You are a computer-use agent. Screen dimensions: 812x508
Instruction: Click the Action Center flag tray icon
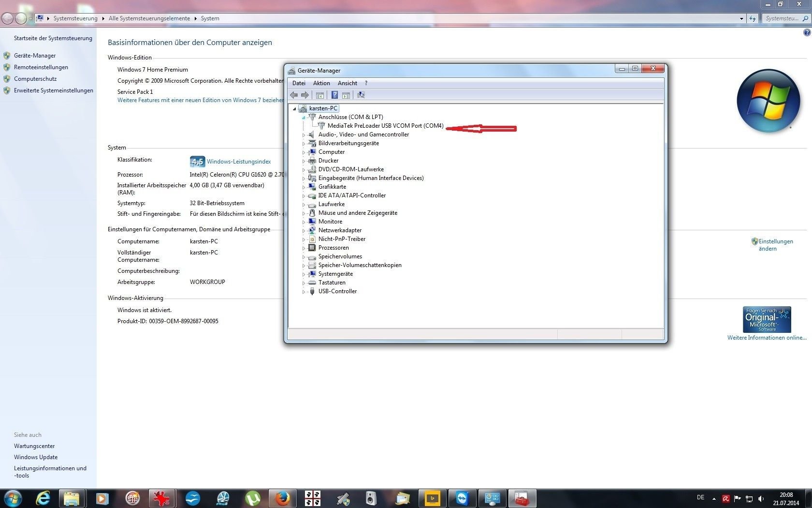[x=738, y=498]
